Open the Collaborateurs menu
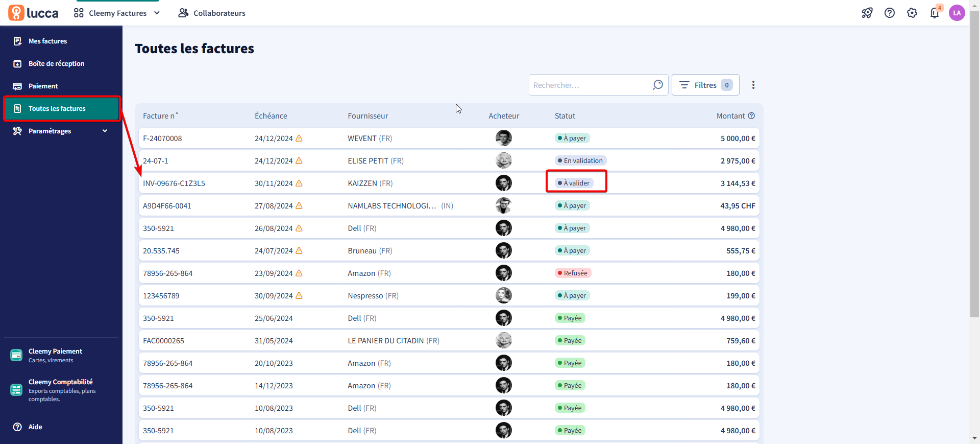Image resolution: width=980 pixels, height=444 pixels. click(212, 13)
